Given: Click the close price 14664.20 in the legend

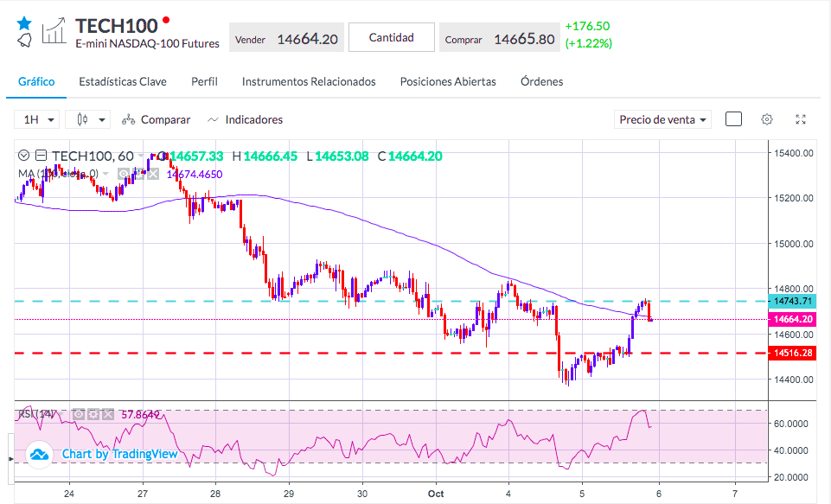Looking at the screenshot, I should [x=415, y=156].
